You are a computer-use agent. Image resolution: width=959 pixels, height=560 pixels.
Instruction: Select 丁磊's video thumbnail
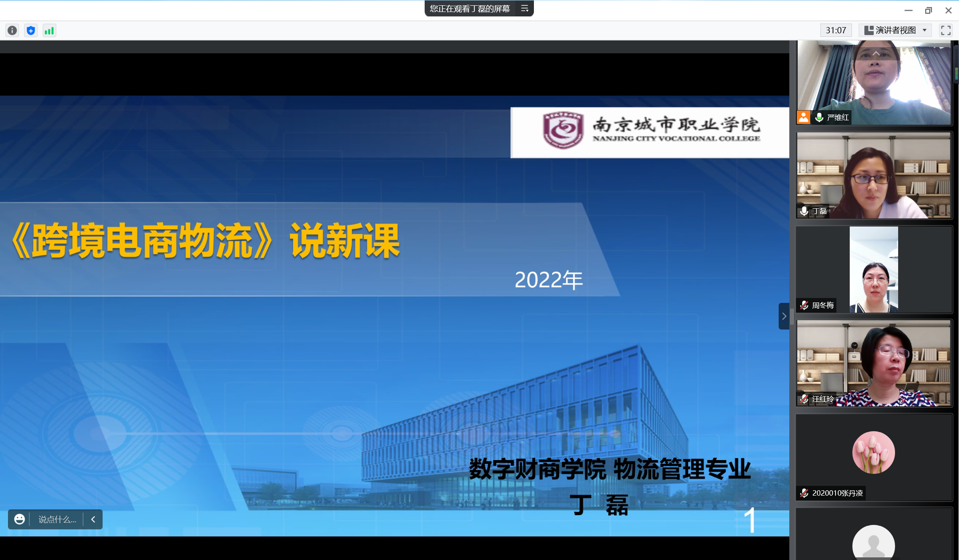click(x=874, y=175)
